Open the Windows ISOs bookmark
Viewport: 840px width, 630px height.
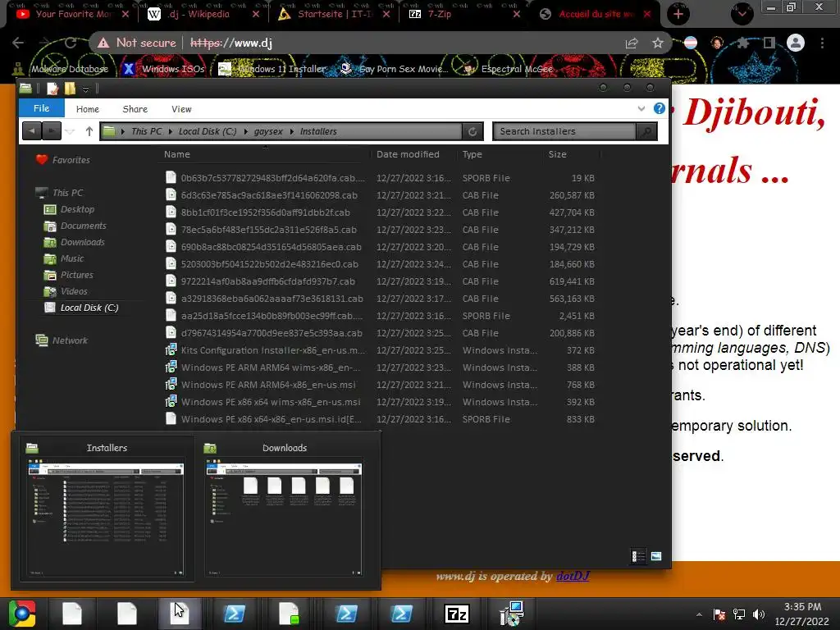click(x=163, y=69)
